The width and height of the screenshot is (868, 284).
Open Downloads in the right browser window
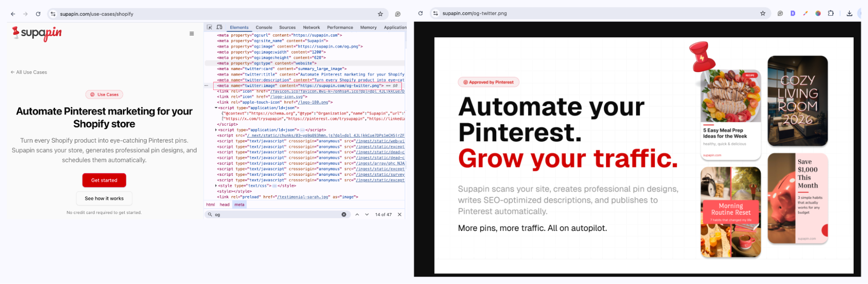849,13
